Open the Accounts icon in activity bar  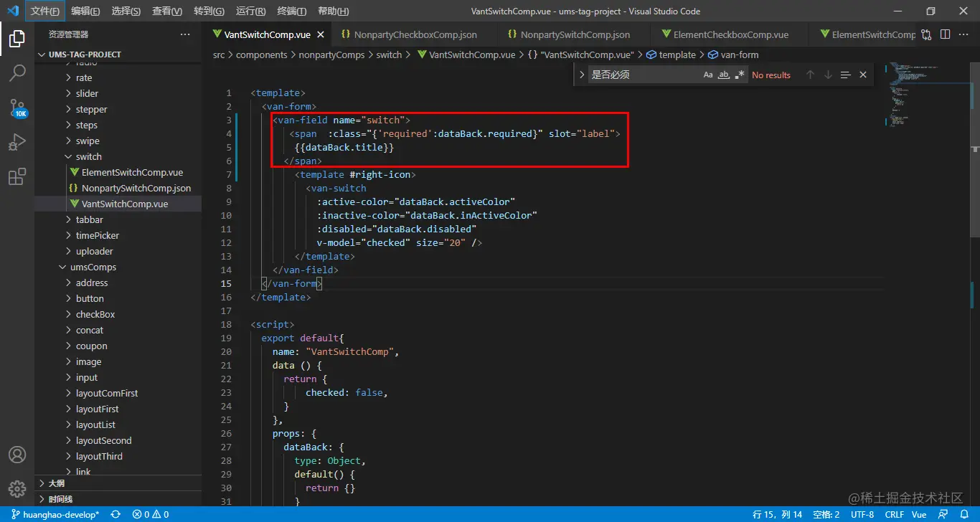[17, 455]
